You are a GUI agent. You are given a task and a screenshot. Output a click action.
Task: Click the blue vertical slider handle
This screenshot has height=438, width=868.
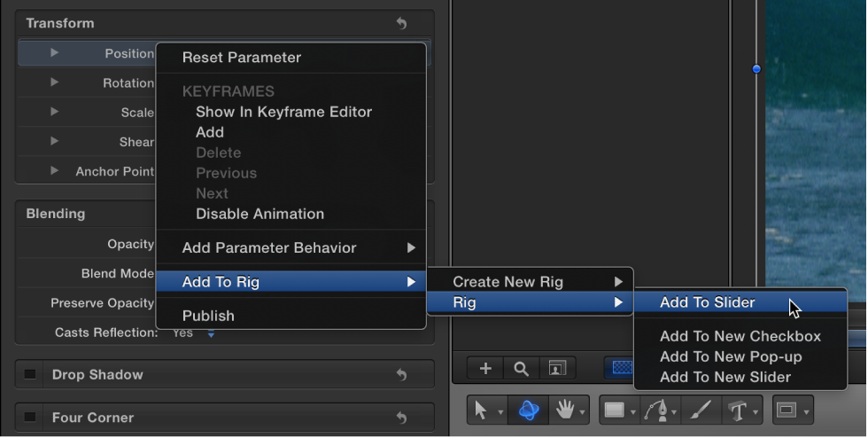coord(756,69)
